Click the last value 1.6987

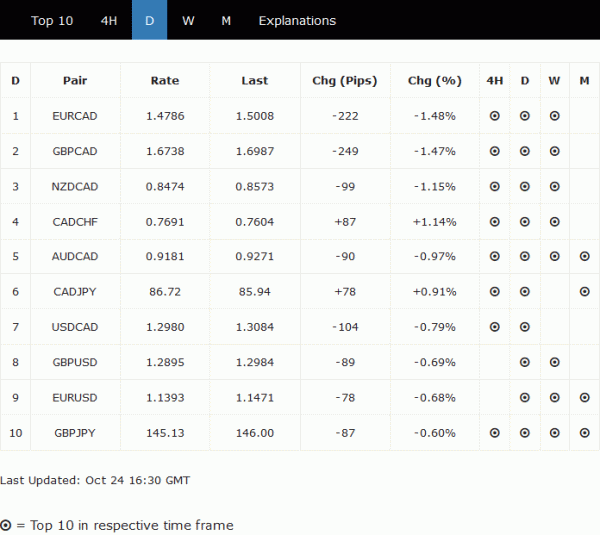coord(255,151)
